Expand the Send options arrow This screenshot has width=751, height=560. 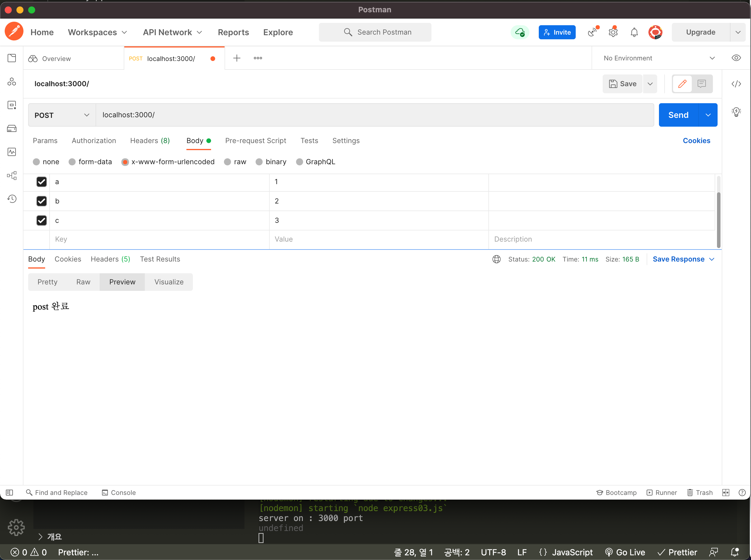tap(708, 115)
